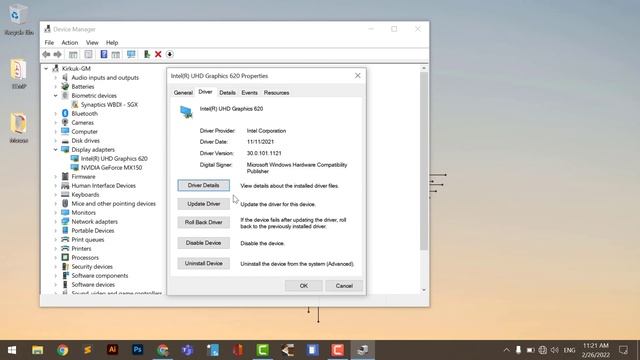Screen dimensions: 640x360
Task: Click the scrollbar down arrow in Device Manager
Action: point(424,290)
